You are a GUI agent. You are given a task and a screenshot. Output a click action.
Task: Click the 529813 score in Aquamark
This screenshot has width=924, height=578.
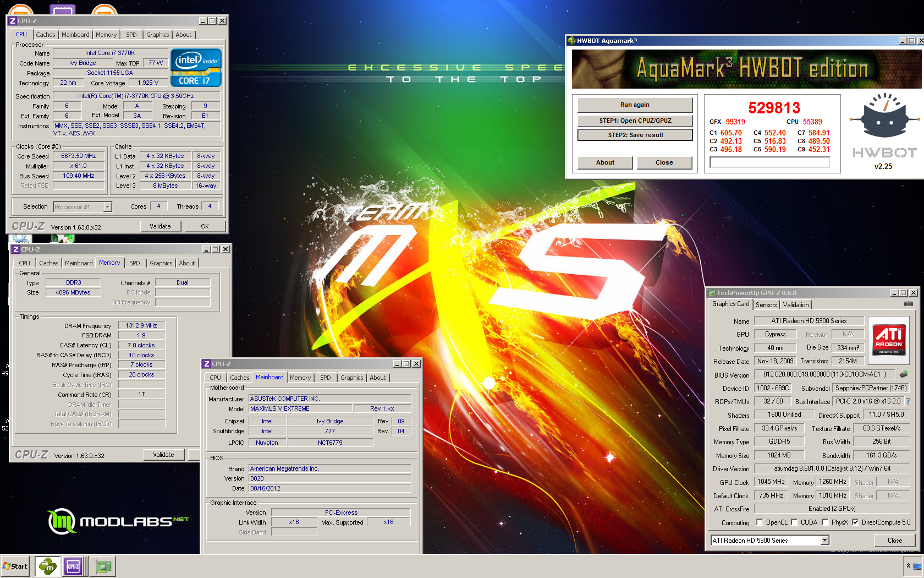click(774, 108)
